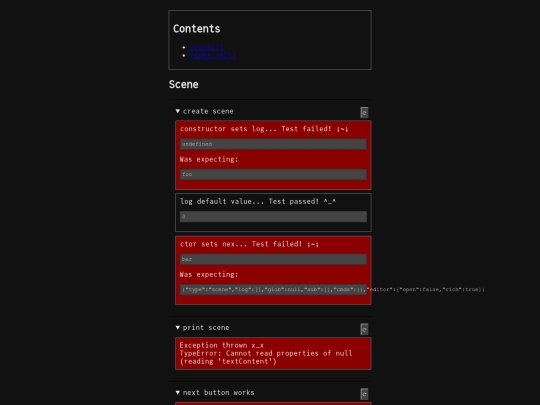Click the 'c' button beside create scene
Image resolution: width=540 pixels, height=405 pixels.
click(364, 112)
